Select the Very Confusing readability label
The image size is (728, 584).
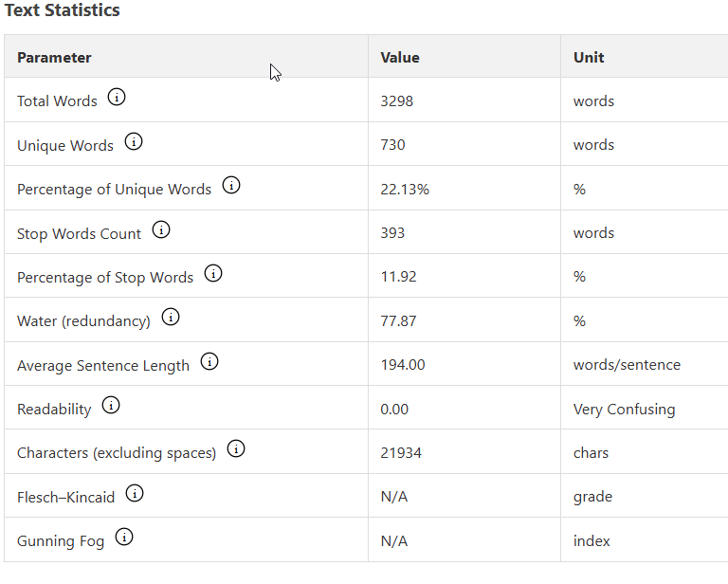(624, 410)
